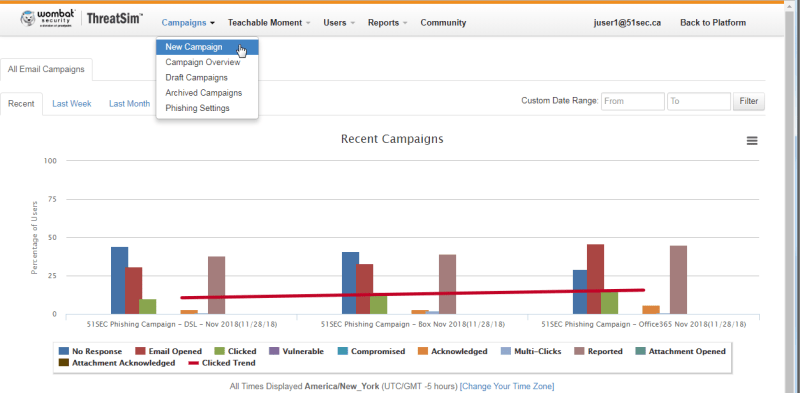Click the Office365 campaign Email Opened bar
800x393 pixels.
[595, 279]
